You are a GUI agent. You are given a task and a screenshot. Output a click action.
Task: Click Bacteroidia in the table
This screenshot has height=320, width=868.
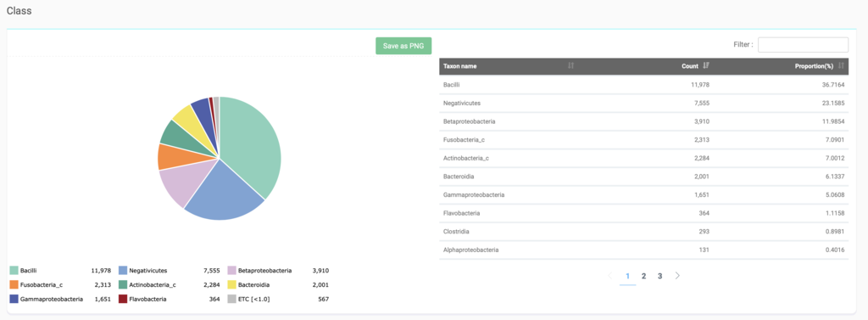coord(459,177)
